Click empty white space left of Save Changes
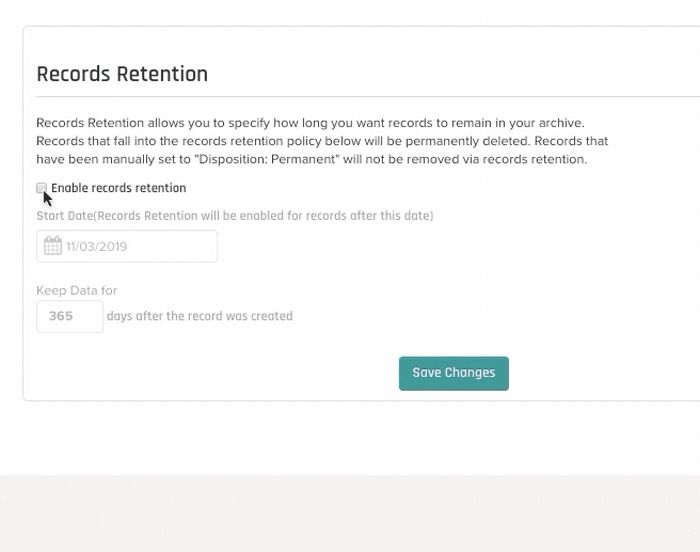The image size is (700, 552). pyautogui.click(x=214, y=373)
